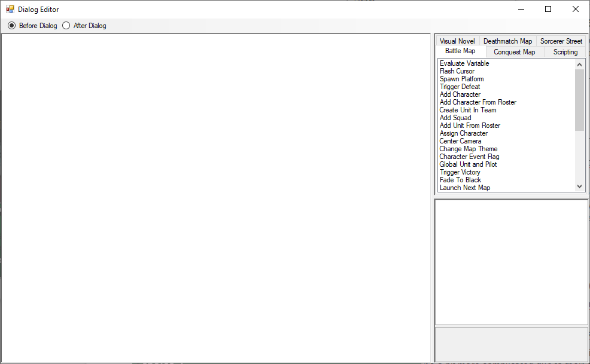Maximize the Dialog Editor window

548,10
